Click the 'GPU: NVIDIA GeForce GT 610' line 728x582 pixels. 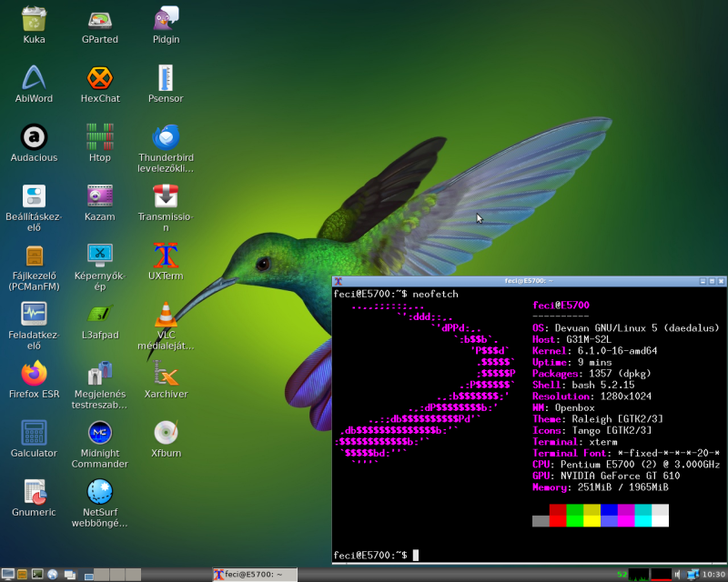[x=606, y=476]
